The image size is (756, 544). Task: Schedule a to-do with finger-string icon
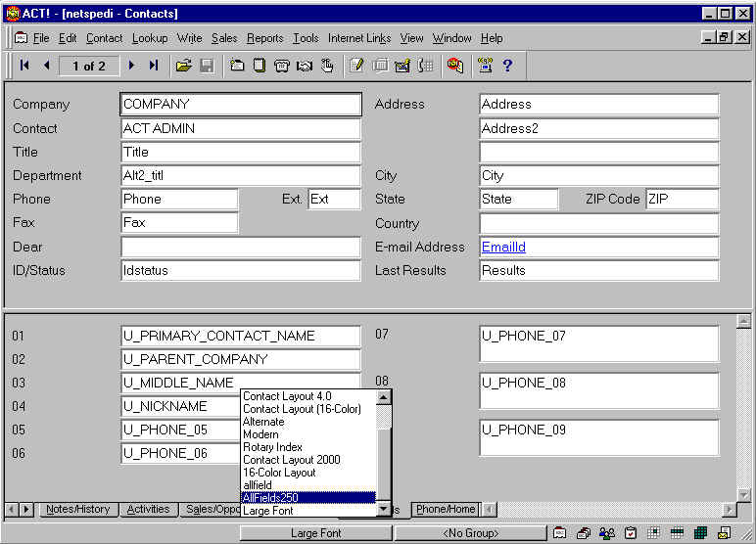point(327,65)
